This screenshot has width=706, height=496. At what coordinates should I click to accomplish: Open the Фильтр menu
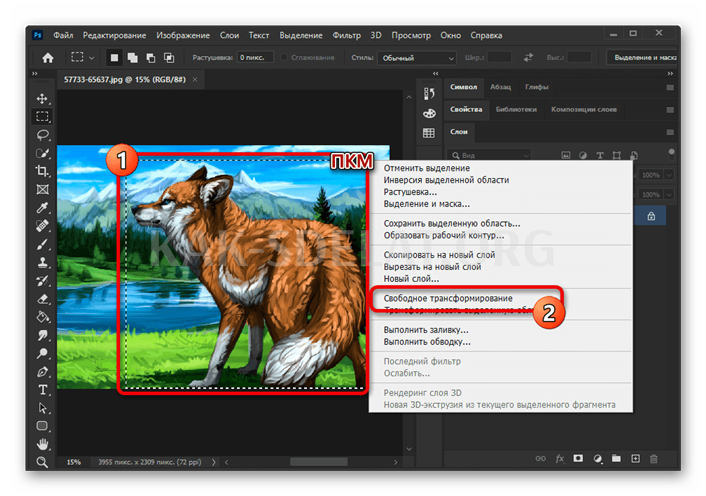pos(347,35)
